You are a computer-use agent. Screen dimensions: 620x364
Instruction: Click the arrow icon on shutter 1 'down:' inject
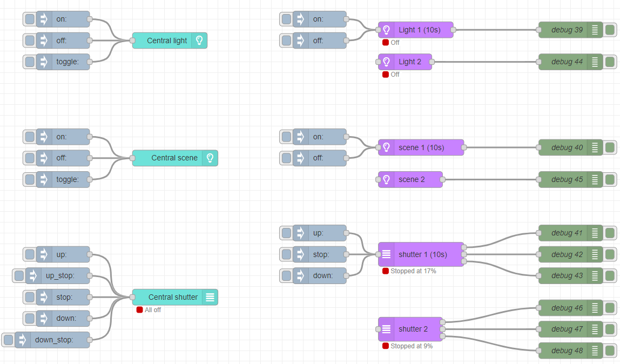pyautogui.click(x=300, y=275)
